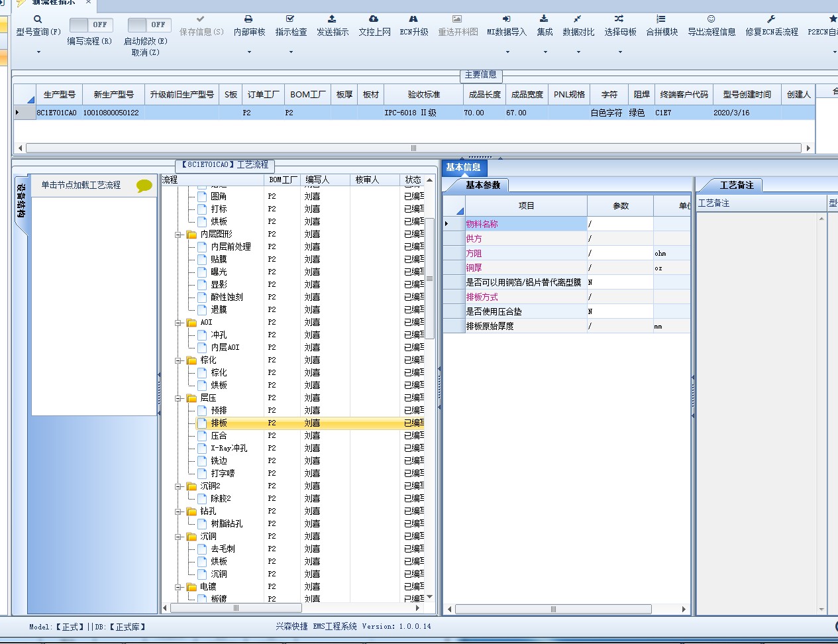The image size is (838, 644).
Task: Click the 物料名称 parameter value field
Action: tap(620, 224)
